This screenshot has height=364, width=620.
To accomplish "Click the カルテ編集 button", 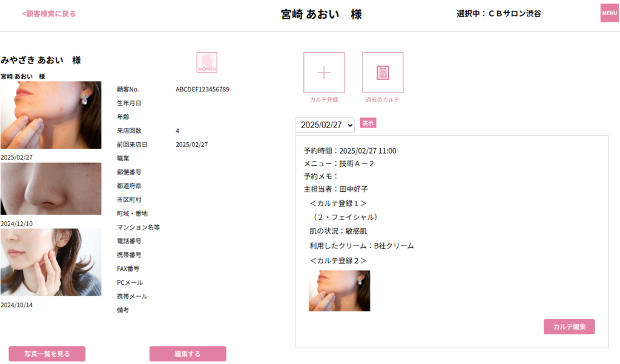I will click(569, 327).
